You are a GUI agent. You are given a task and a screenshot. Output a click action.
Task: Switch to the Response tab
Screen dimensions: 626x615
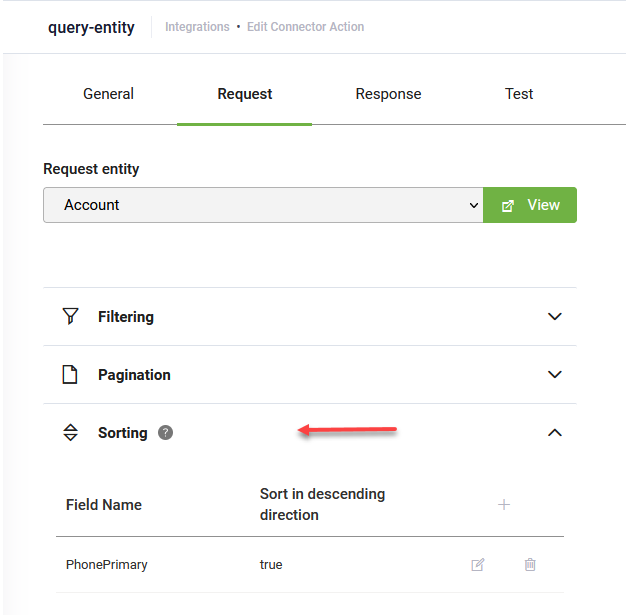click(x=388, y=94)
